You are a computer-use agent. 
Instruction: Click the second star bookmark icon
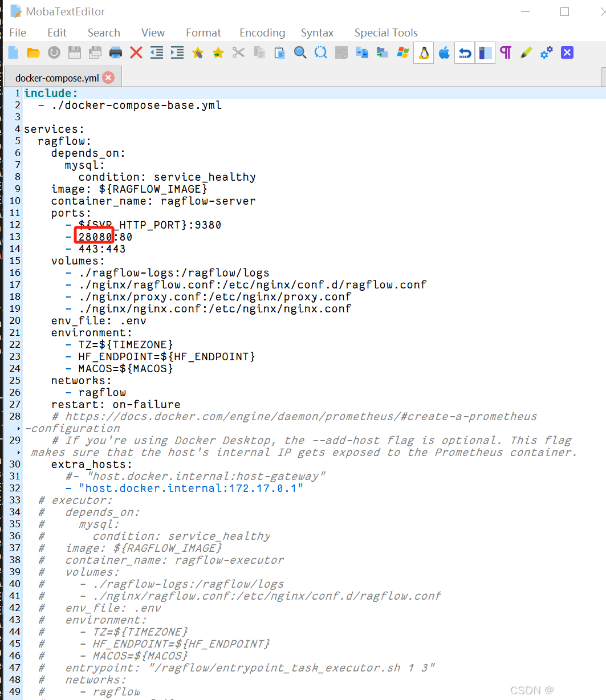(x=218, y=53)
